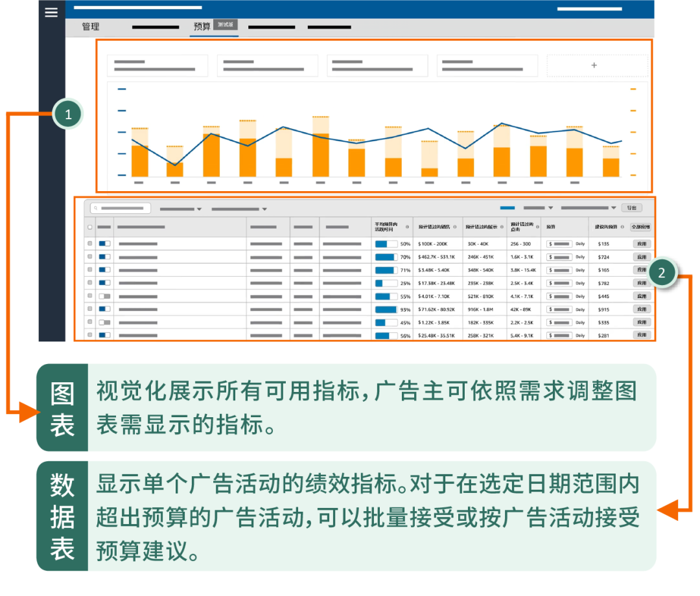Viewport: 700px width, 596px height.
Task: Click the cell "$71.62K - 80.92K"
Action: coord(437,310)
